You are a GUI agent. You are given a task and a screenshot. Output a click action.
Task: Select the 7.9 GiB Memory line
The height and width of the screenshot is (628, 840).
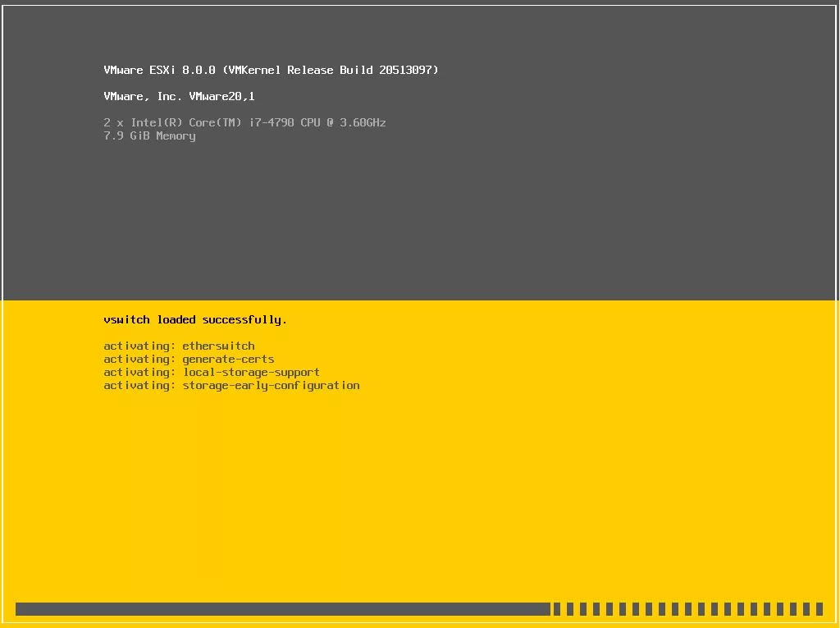(149, 136)
